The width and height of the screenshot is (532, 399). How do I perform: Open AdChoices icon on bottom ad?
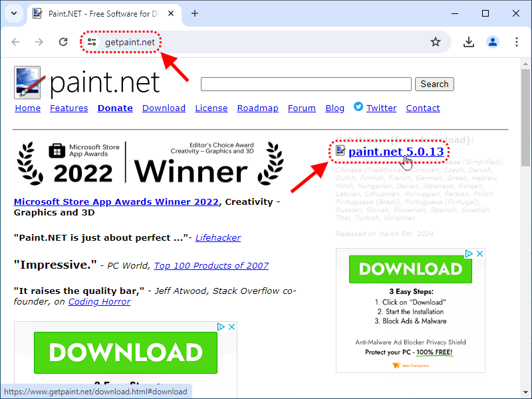(221, 327)
